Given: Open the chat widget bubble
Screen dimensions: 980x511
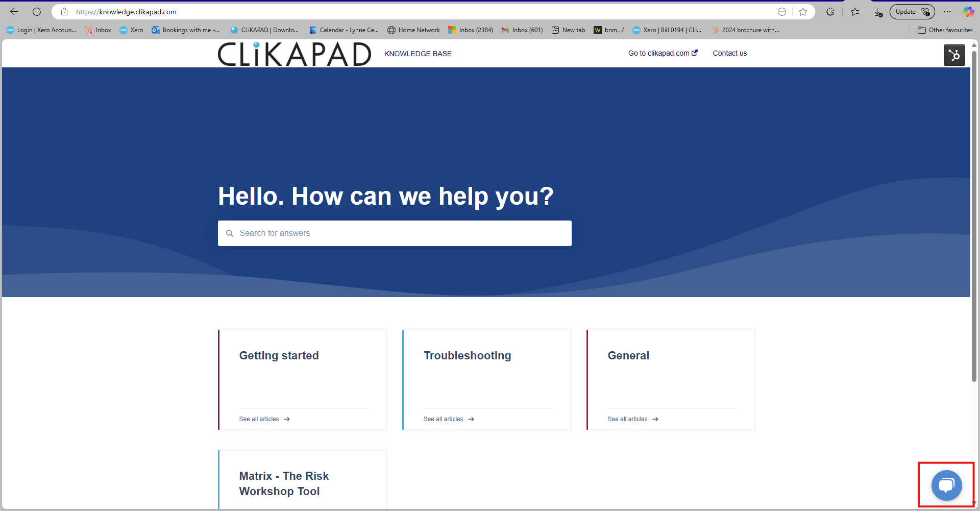Looking at the screenshot, I should tap(946, 485).
